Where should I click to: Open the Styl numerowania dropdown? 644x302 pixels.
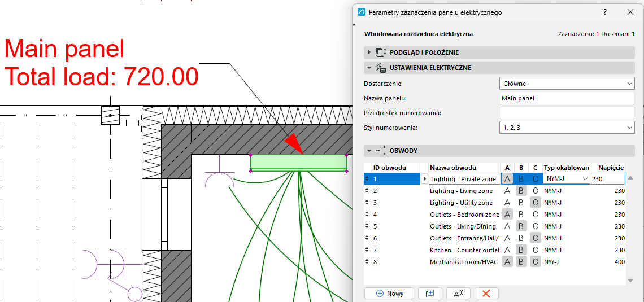point(567,128)
